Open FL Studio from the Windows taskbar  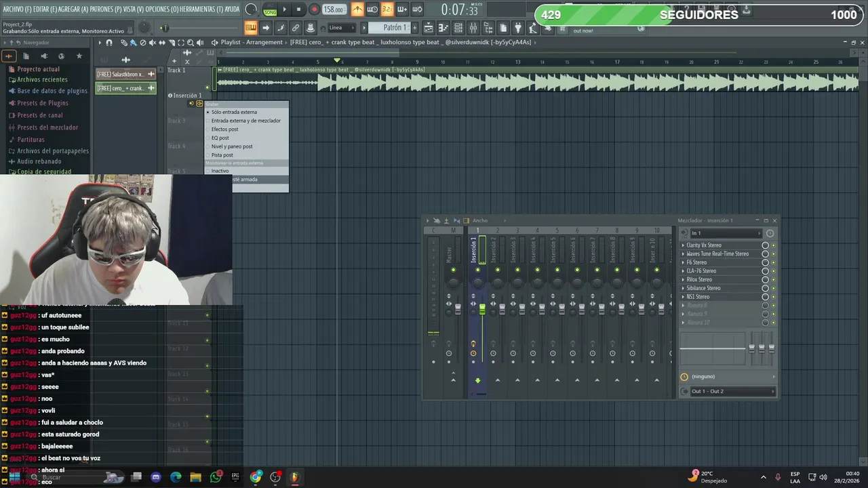(294, 477)
